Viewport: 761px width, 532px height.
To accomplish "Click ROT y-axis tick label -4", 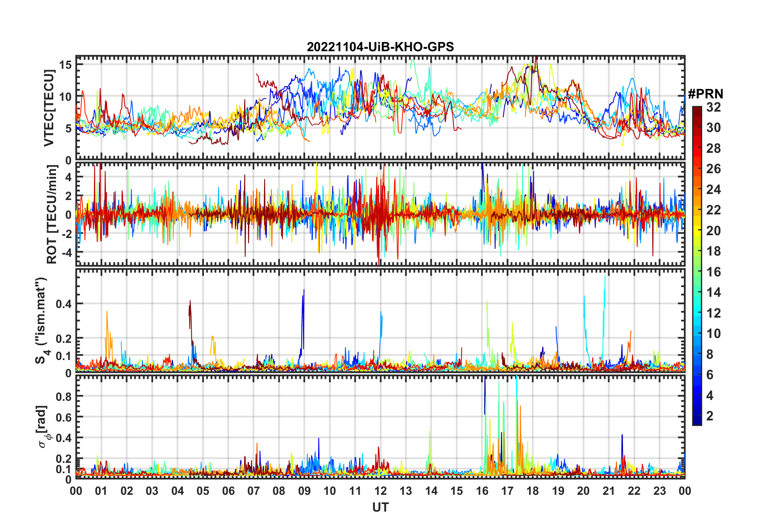I will tap(67, 253).
